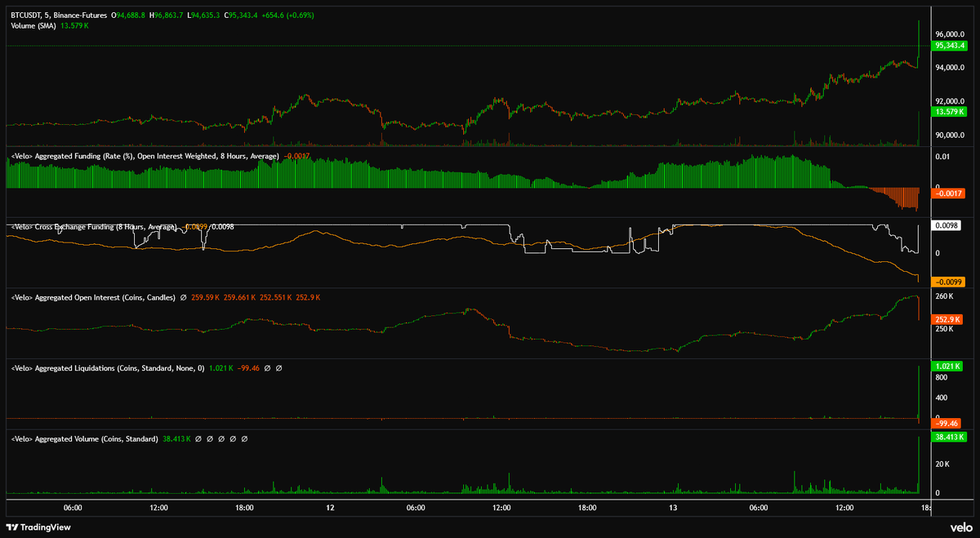Click the -0.0017 value in funding legend
The width and height of the screenshot is (980, 538).
click(296, 155)
